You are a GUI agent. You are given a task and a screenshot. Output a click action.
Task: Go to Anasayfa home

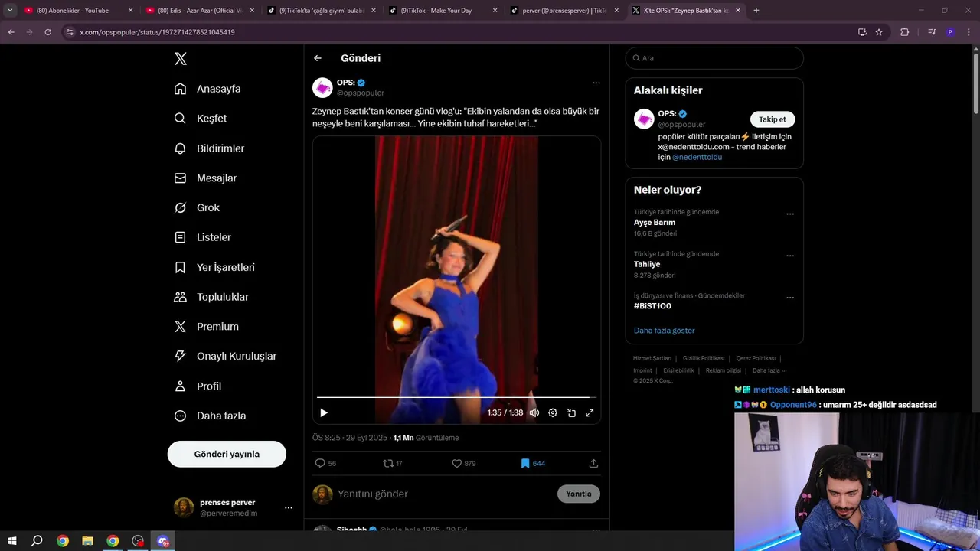coord(207,89)
